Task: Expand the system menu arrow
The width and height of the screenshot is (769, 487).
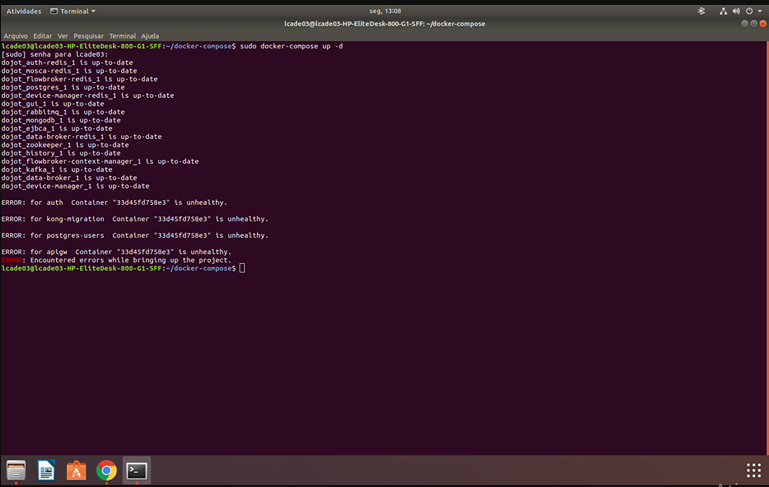Action: pyautogui.click(x=760, y=11)
